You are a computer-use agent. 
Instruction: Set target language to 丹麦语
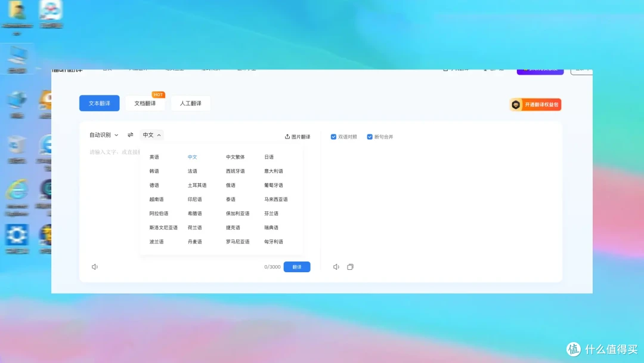coord(194,242)
